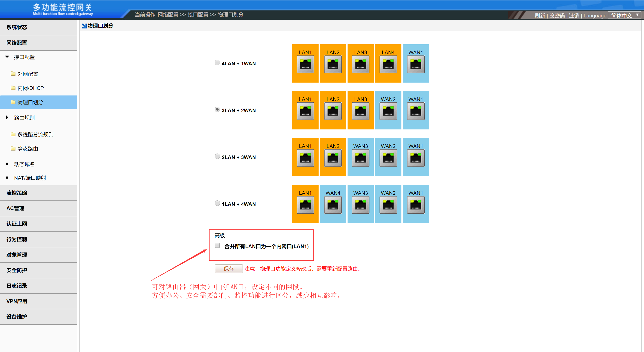This screenshot has width=644, height=352.
Task: Click WAN2 port icon in 3LAN+2WAN row
Action: click(388, 111)
